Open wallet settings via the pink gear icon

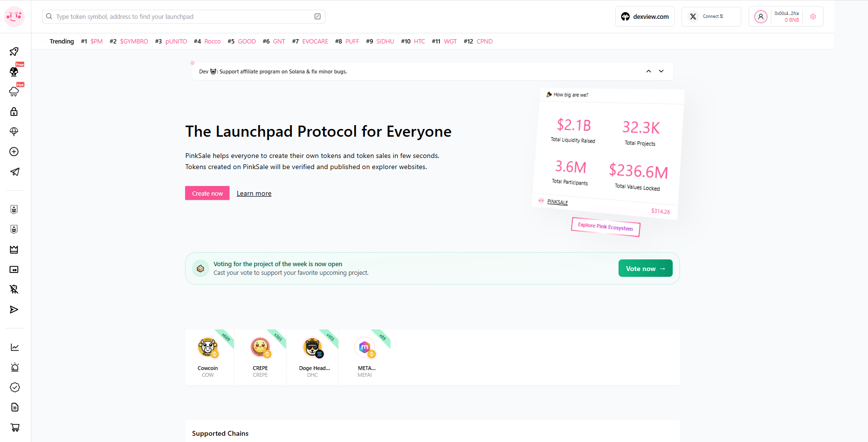pyautogui.click(x=813, y=16)
